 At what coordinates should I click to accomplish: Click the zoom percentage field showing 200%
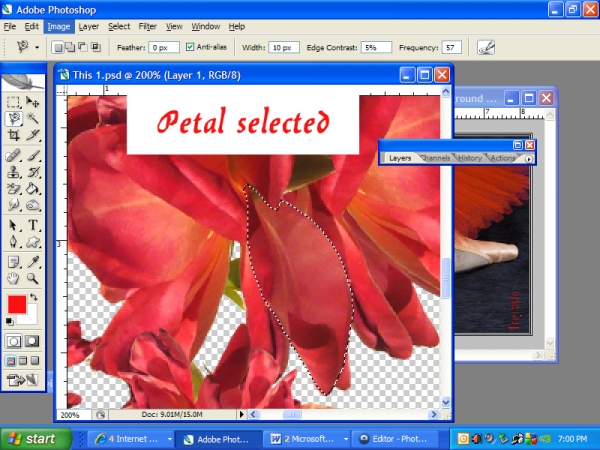tap(73, 415)
